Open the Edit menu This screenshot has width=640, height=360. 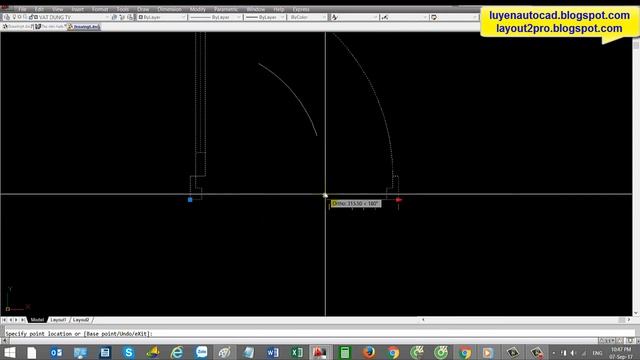(39, 9)
